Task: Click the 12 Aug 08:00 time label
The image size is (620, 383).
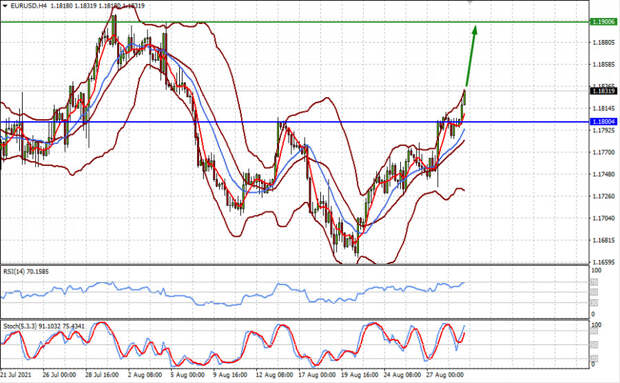Action: pos(274,375)
